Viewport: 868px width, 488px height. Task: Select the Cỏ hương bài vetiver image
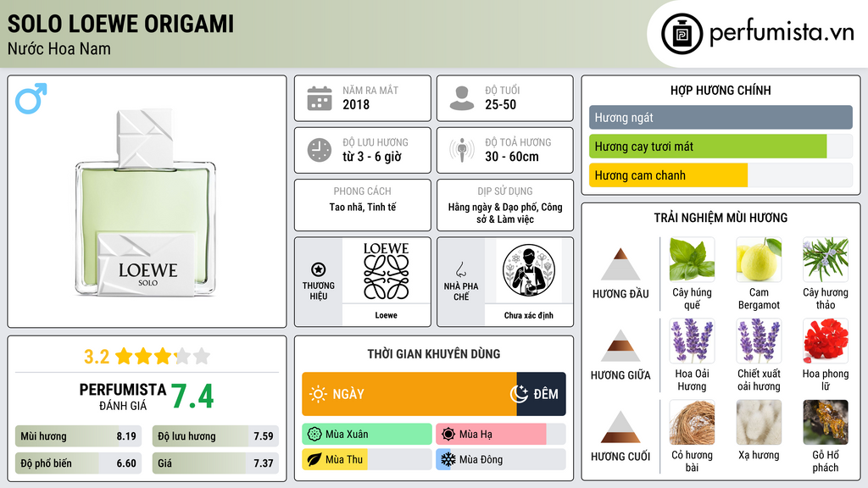[692, 423]
